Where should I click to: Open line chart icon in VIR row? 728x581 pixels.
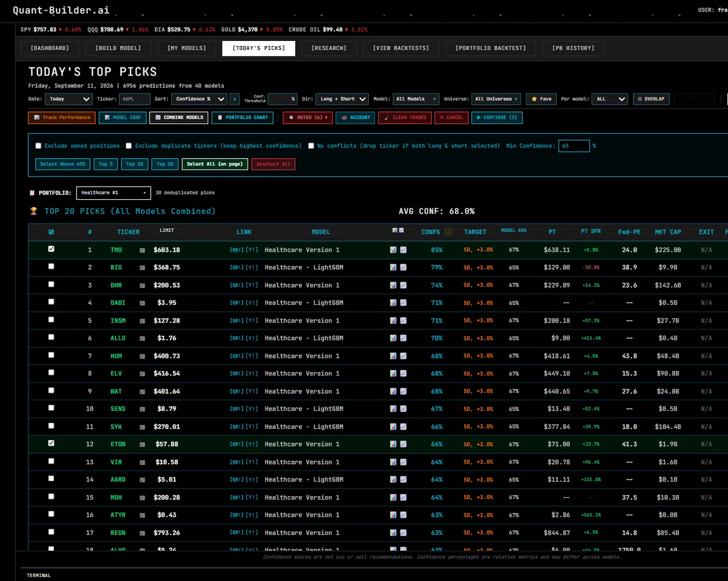click(x=403, y=462)
